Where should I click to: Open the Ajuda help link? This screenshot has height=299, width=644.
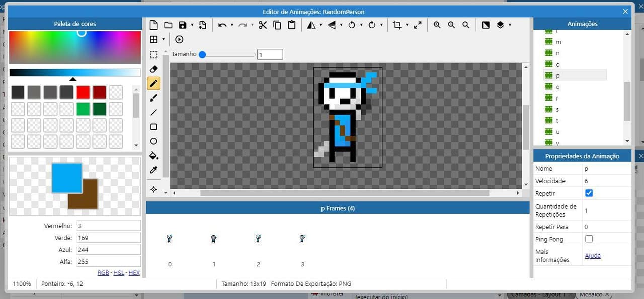[x=593, y=256]
